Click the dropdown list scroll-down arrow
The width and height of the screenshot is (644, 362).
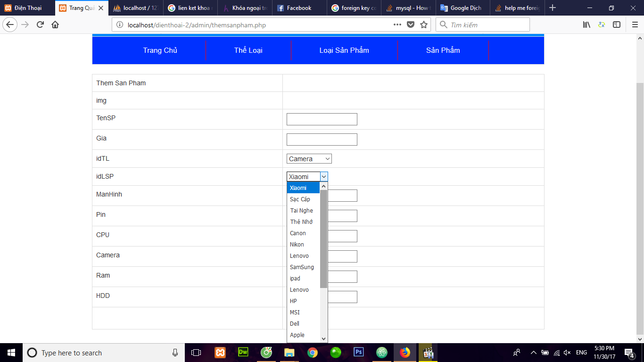(323, 338)
